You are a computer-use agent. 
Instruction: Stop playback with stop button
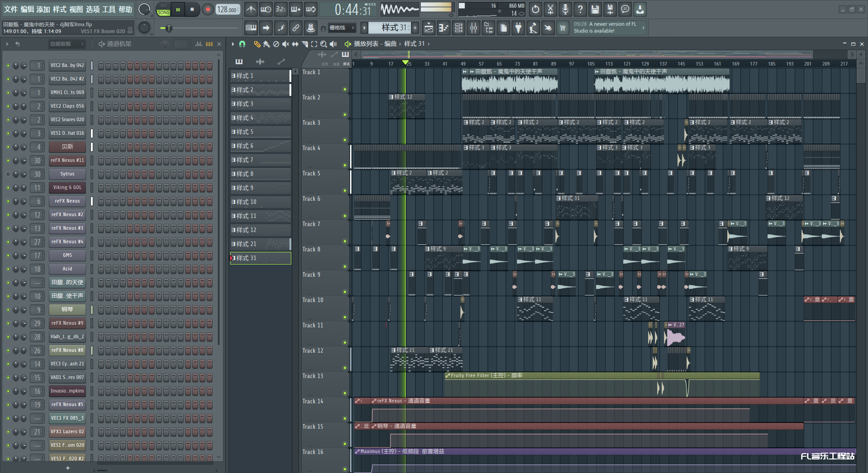click(x=192, y=9)
